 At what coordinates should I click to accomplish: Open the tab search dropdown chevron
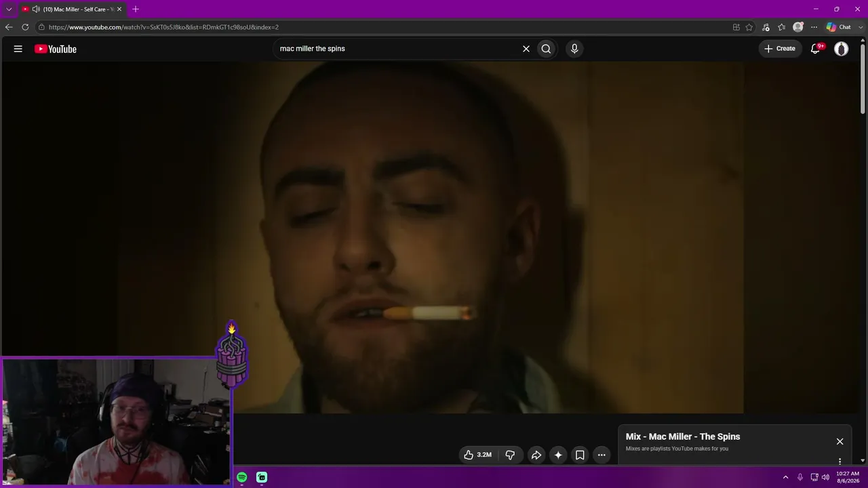point(9,9)
